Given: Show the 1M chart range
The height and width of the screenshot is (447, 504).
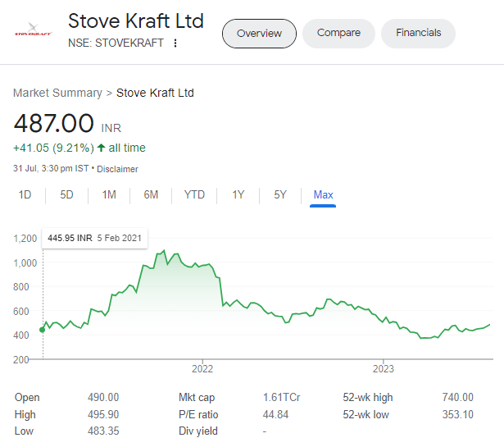Looking at the screenshot, I should (109, 195).
